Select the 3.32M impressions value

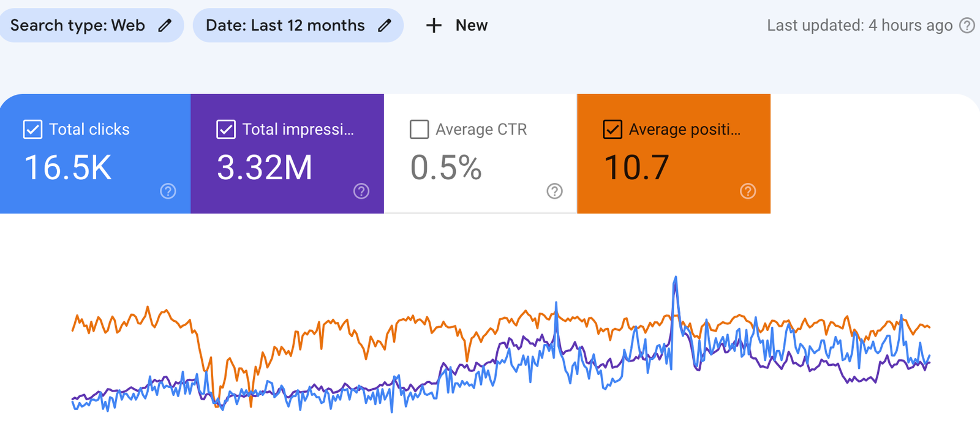coord(265,168)
